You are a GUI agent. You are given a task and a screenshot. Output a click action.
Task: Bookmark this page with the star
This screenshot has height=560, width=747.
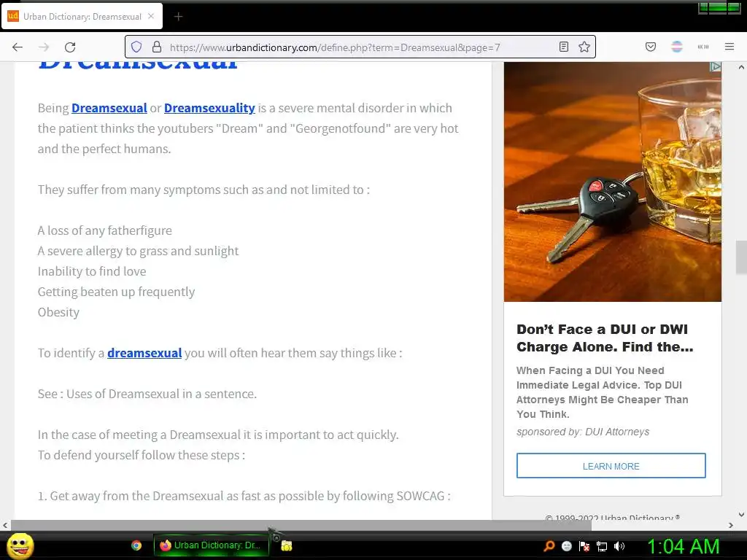click(x=584, y=47)
